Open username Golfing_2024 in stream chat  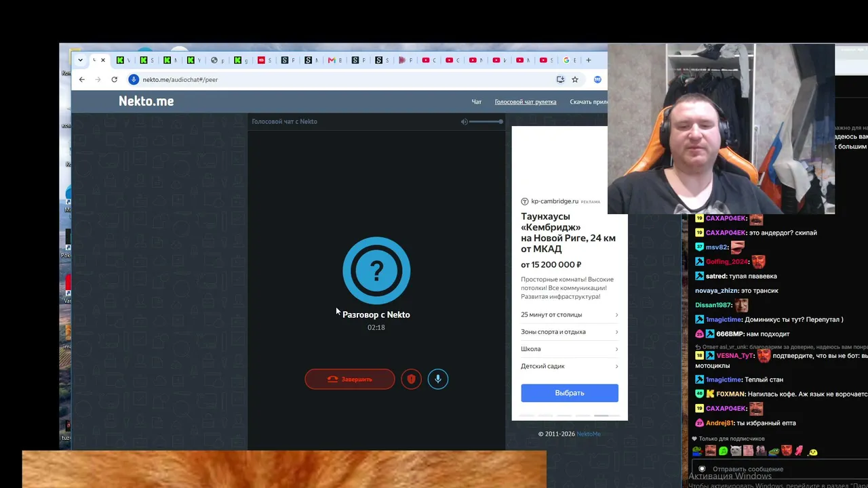[x=728, y=262]
